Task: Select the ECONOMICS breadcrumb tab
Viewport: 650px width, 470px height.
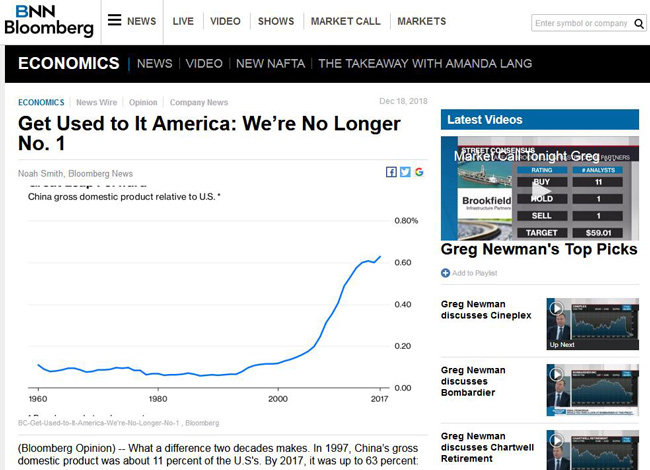Action: pyautogui.click(x=41, y=102)
